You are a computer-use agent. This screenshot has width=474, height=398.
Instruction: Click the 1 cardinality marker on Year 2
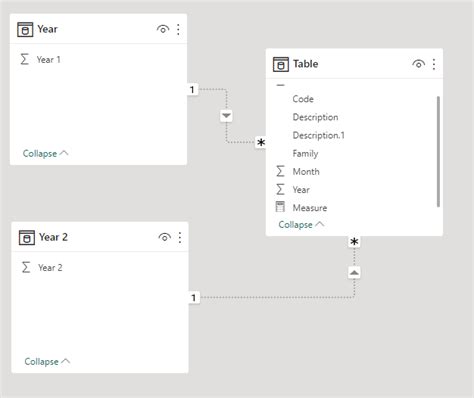[194, 297]
